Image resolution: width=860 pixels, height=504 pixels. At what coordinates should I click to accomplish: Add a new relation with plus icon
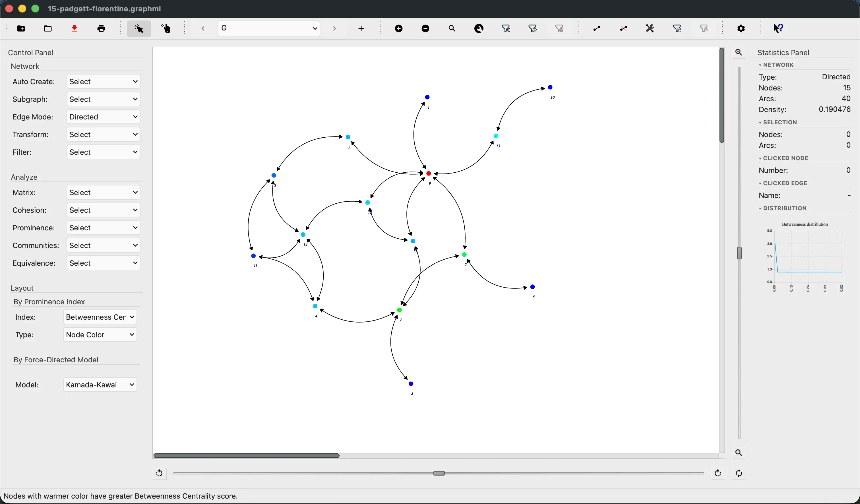(x=361, y=29)
